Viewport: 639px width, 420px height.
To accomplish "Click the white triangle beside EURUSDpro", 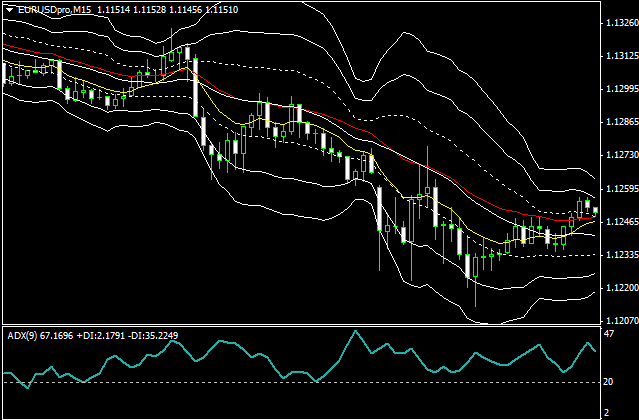I will pos(8,8).
